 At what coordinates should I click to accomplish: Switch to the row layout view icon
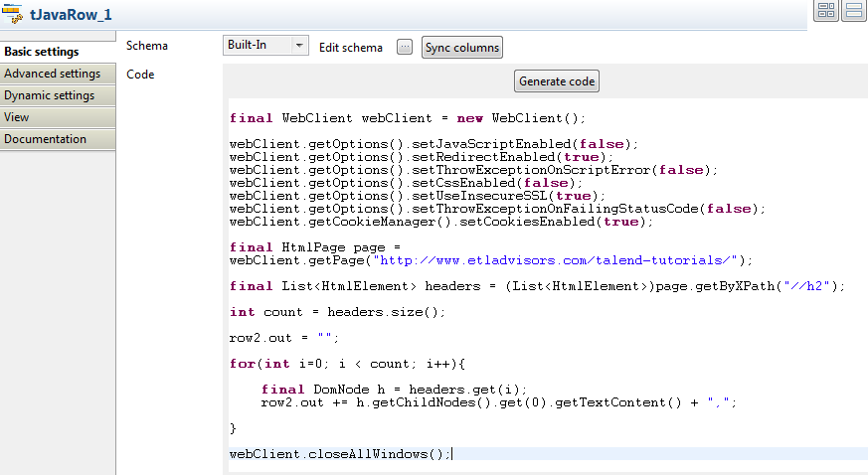pyautogui.click(x=854, y=10)
